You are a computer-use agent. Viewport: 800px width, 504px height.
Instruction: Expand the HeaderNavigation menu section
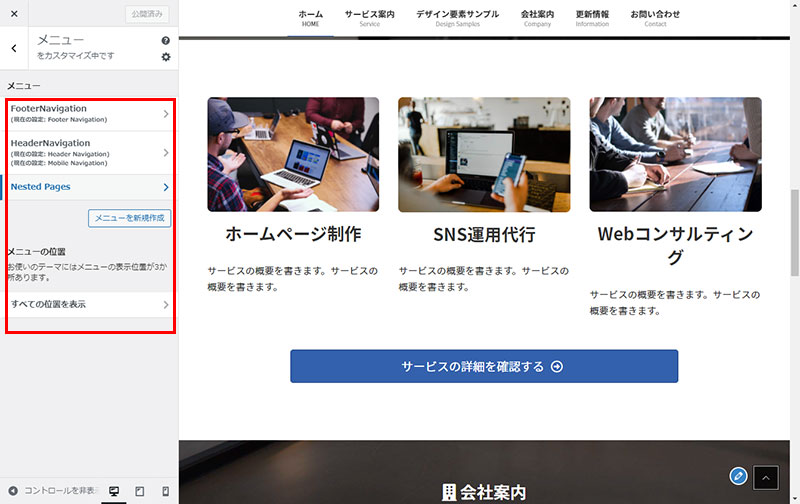pos(89,152)
